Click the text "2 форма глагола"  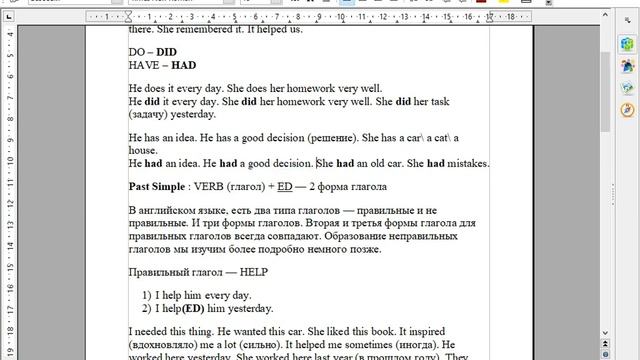[348, 187]
